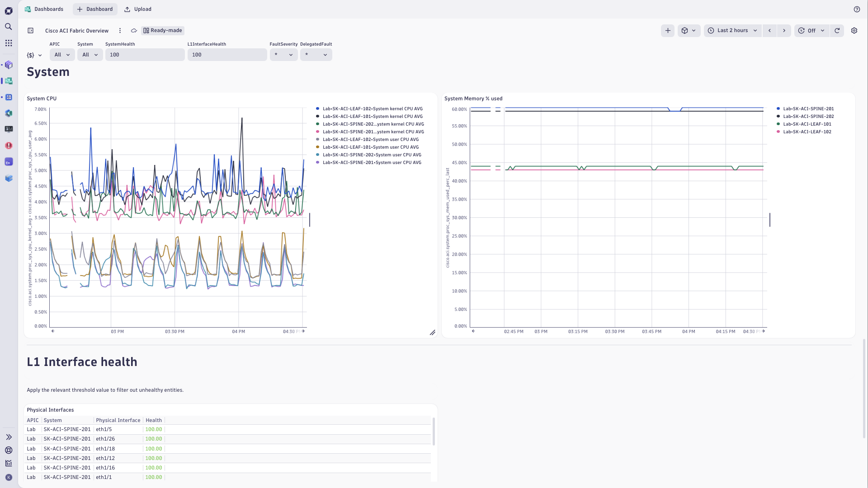The height and width of the screenshot is (488, 868).
Task: Add a new panel with the plus icon
Action: (667, 30)
